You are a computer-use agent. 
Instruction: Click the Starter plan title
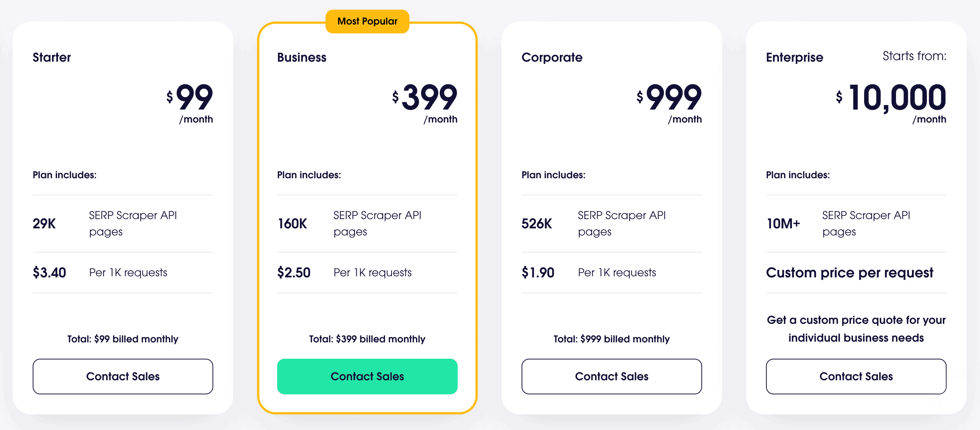coord(52,58)
